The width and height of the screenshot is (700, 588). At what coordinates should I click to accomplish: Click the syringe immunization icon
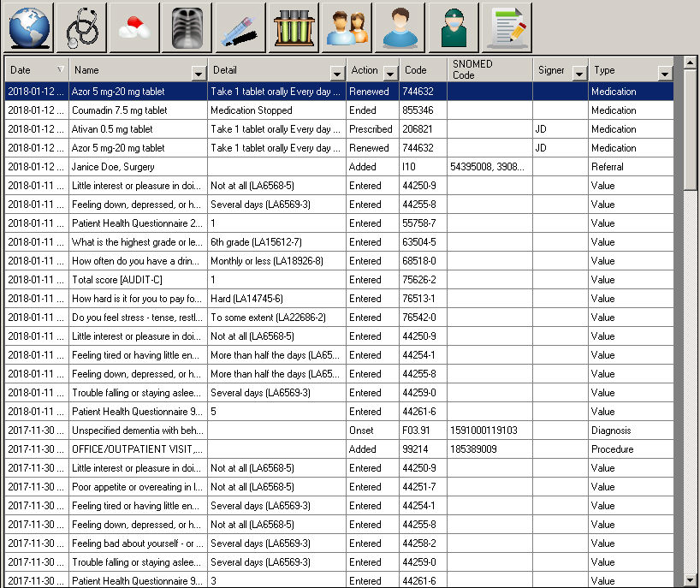[x=240, y=27]
